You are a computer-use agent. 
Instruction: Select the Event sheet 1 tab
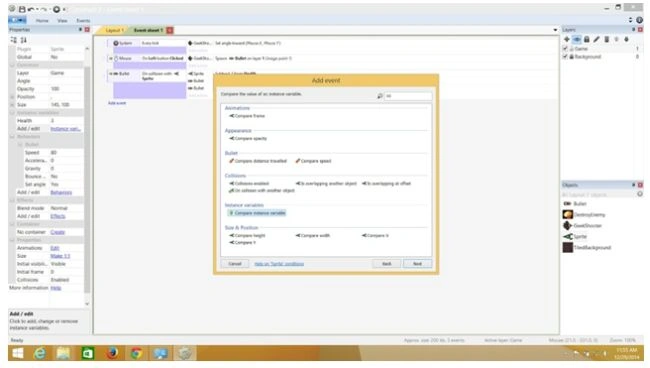(x=148, y=30)
